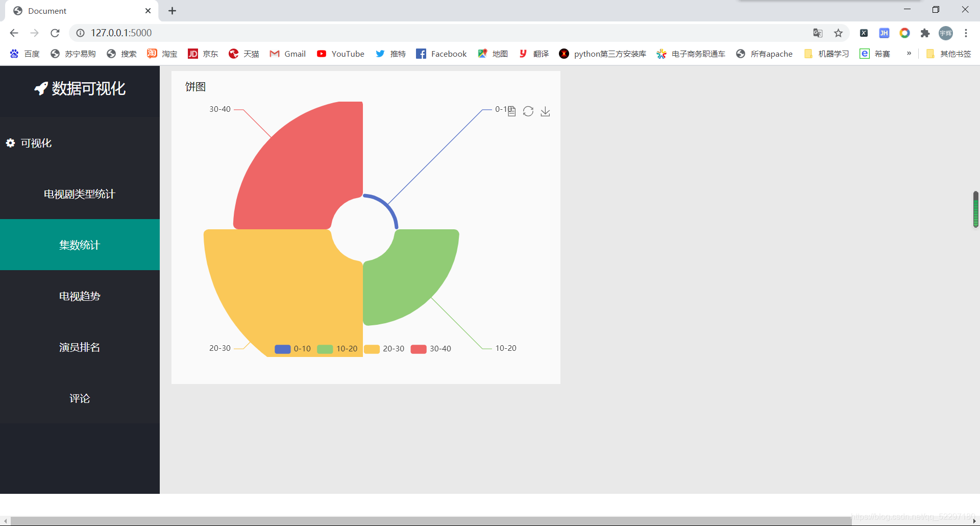Expand hidden bookmarks with double chevron
This screenshot has width=980, height=526.
[909, 54]
